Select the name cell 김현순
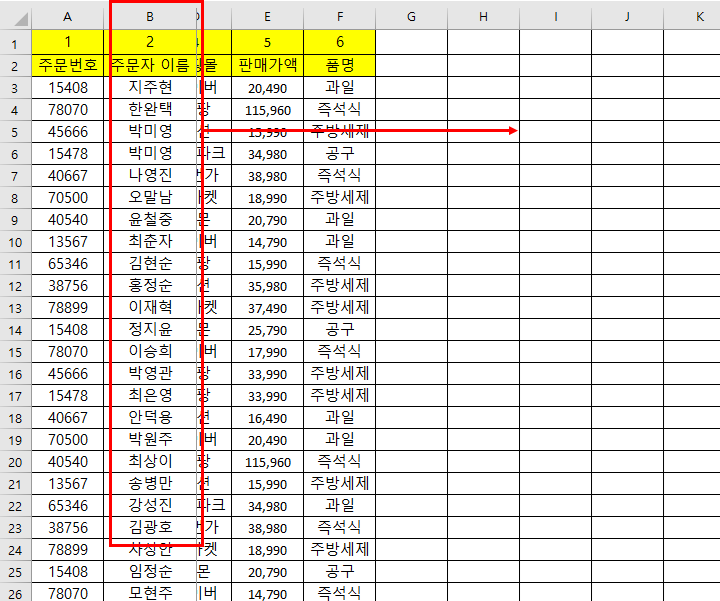 [150, 264]
